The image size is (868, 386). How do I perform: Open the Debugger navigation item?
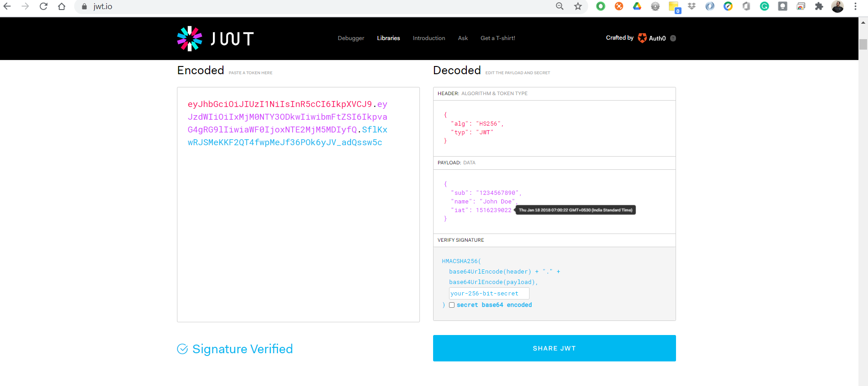click(351, 38)
